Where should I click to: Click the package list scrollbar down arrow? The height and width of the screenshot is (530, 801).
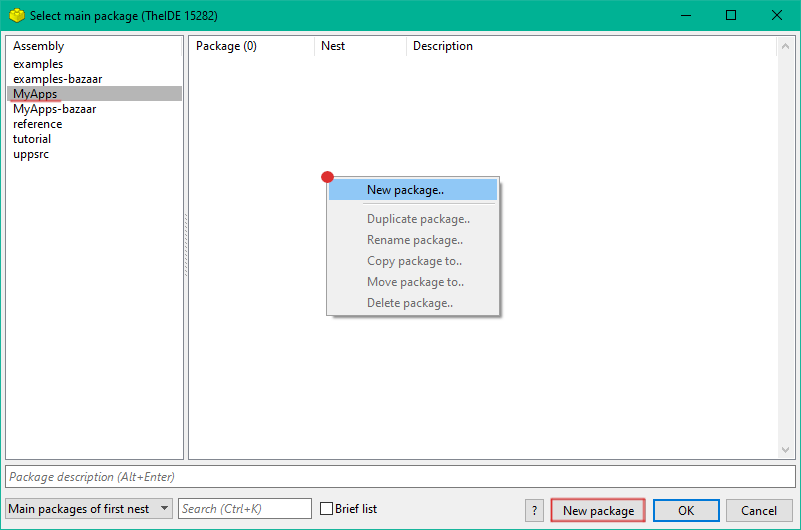786,450
